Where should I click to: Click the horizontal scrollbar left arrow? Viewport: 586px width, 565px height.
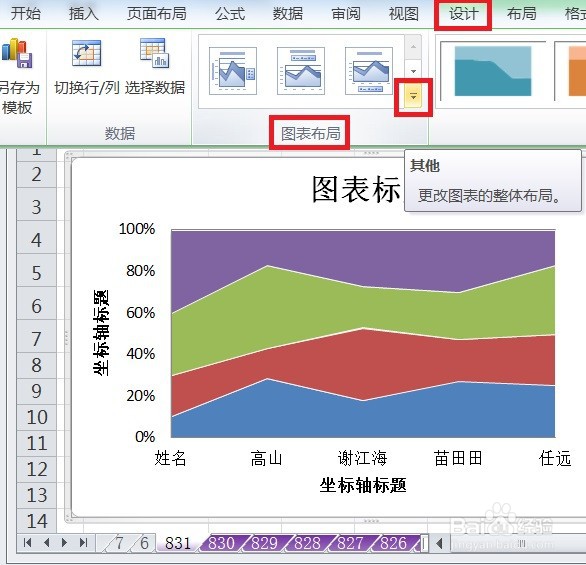coord(440,543)
